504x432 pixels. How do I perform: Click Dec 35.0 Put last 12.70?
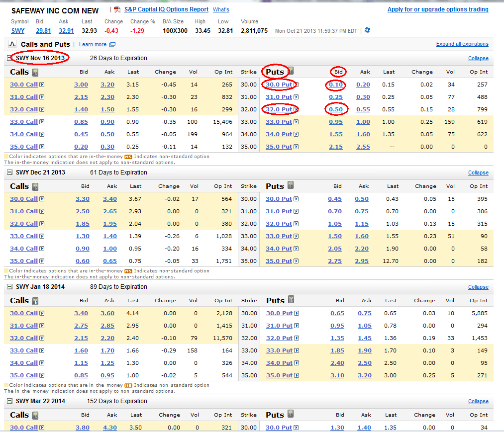click(391, 261)
